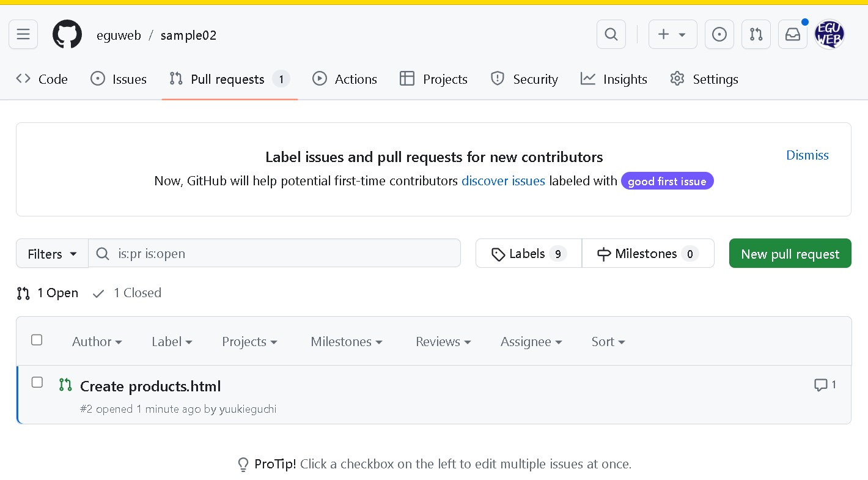
Task: Dismiss the contributors banner
Action: click(807, 155)
